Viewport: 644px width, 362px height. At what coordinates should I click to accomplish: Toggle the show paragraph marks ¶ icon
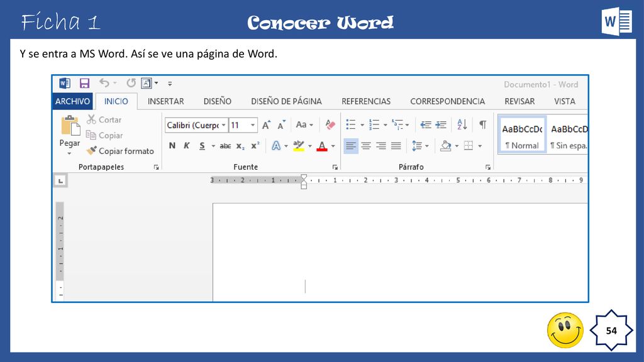tap(483, 124)
